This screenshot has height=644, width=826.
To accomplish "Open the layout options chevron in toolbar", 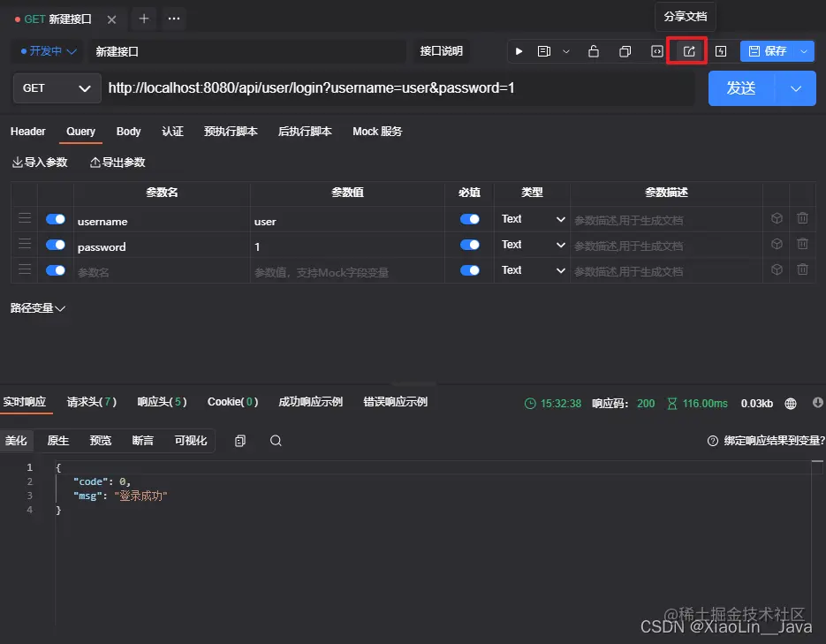I will (x=566, y=51).
